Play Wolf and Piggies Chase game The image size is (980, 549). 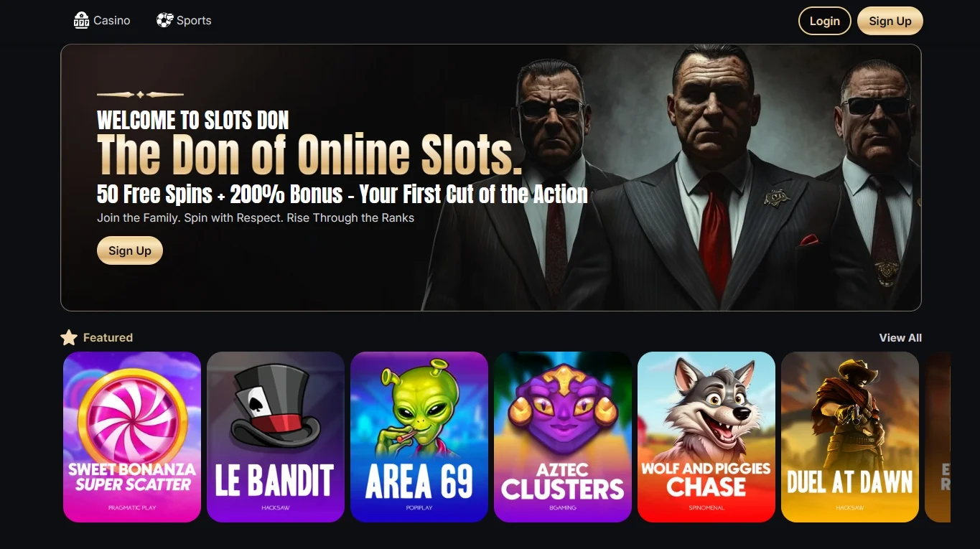(706, 437)
